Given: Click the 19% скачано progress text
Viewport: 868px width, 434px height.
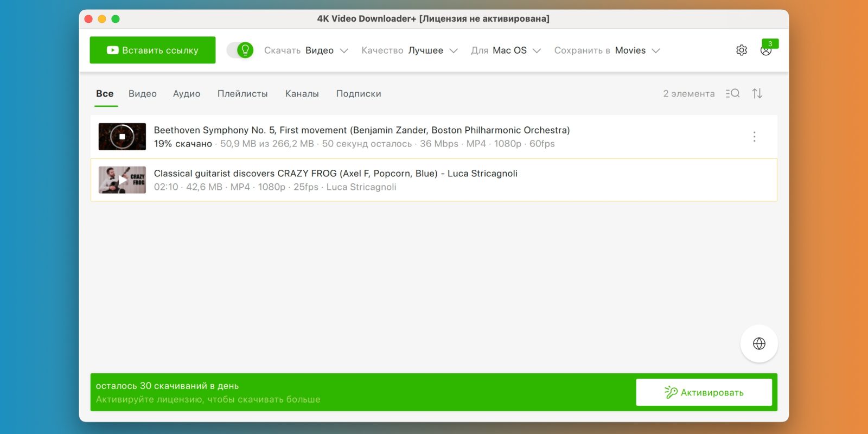Looking at the screenshot, I should click(183, 144).
